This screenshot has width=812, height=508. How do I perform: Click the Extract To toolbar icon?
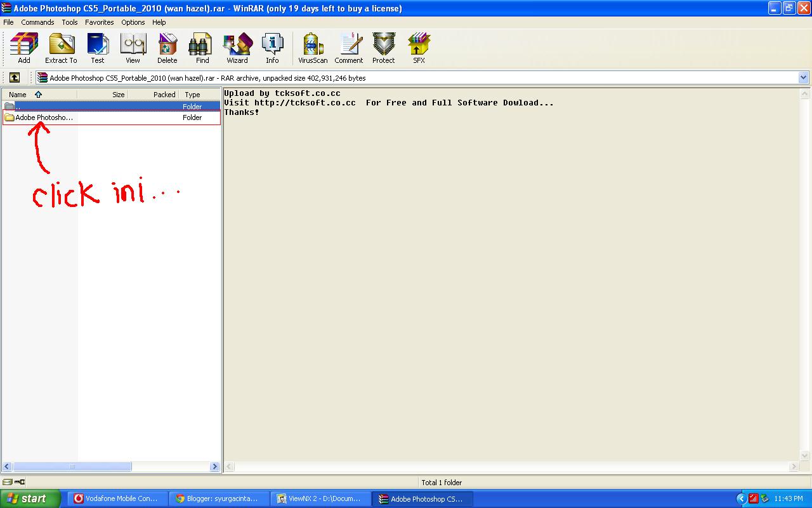click(61, 48)
